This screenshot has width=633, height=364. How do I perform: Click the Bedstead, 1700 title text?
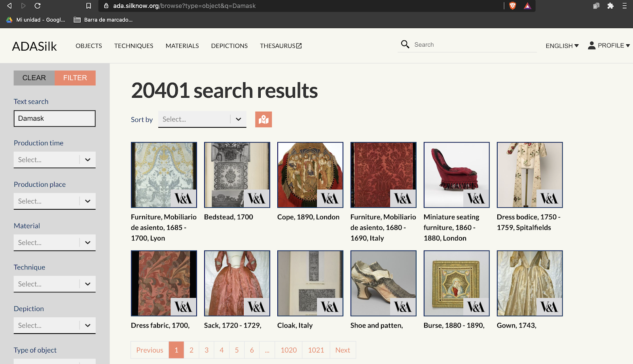pyautogui.click(x=229, y=217)
